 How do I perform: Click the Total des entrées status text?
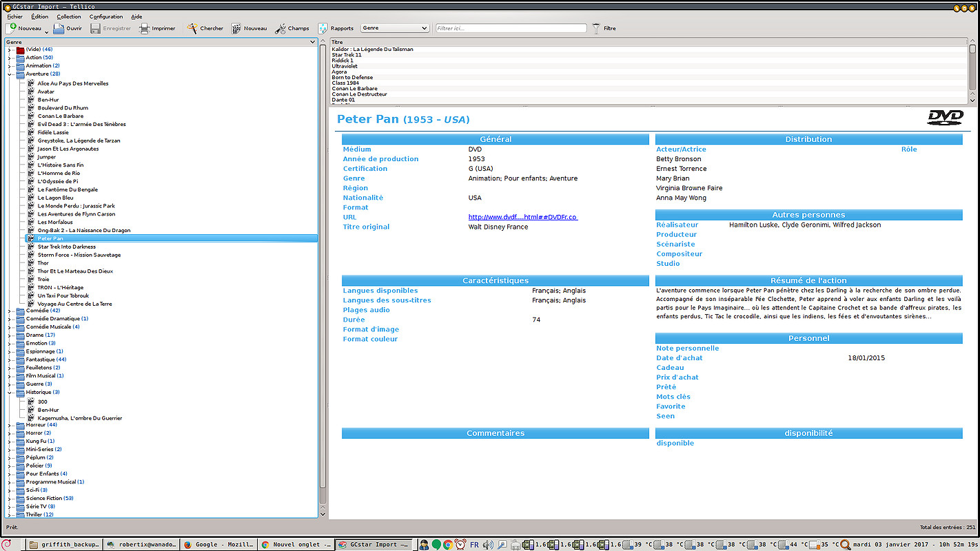click(x=948, y=528)
